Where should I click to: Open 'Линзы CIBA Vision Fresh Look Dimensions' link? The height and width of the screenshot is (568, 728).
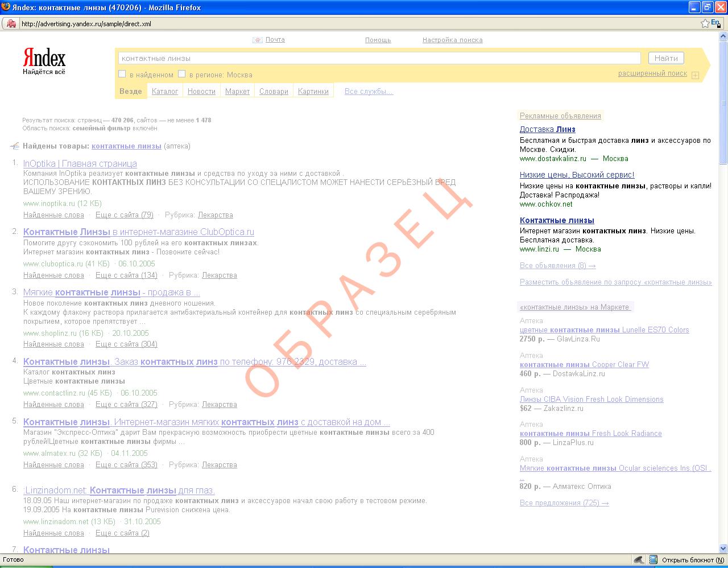click(591, 400)
